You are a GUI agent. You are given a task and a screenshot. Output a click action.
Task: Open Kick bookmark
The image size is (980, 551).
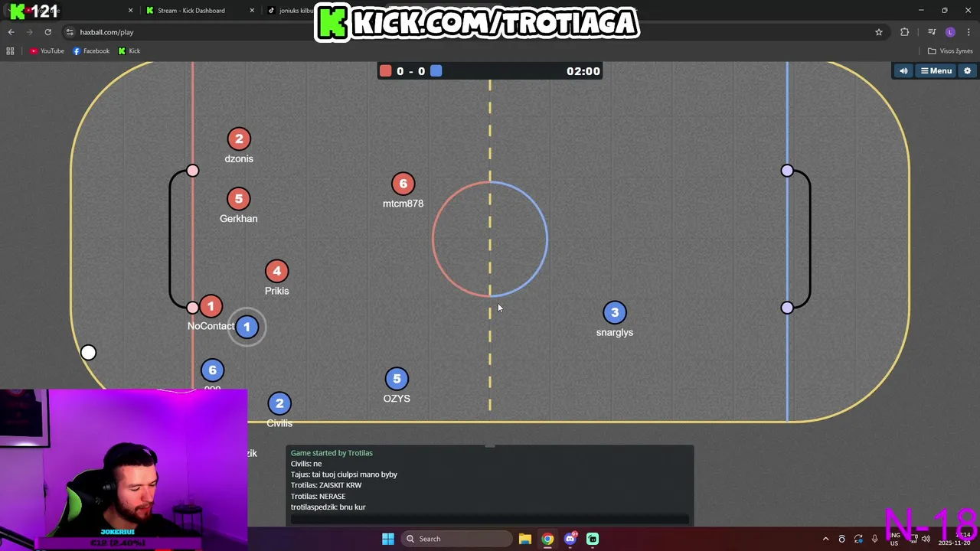129,51
